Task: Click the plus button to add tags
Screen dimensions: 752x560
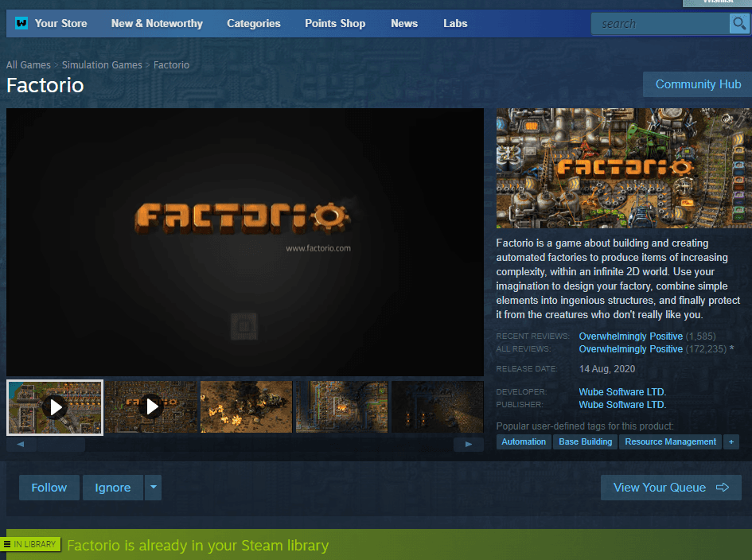Action: [731, 441]
